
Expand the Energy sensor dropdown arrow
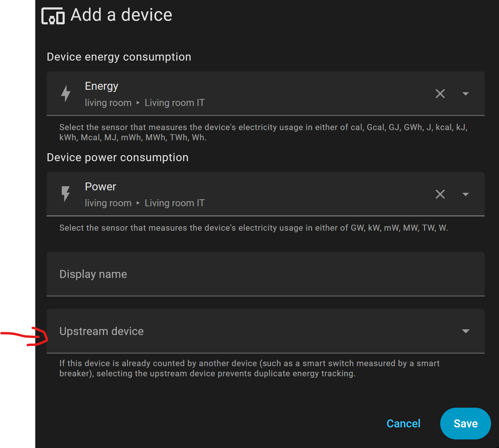tap(465, 94)
